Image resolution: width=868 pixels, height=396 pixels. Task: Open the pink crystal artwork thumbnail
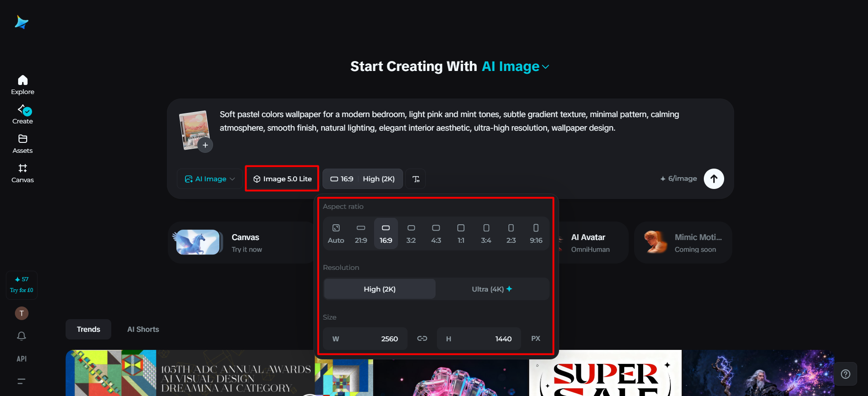(451, 377)
